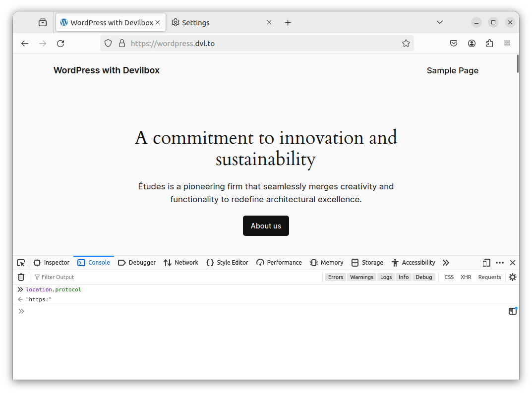Viewport: 532px width, 394px height.
Task: Toggle responsive design mode icon
Action: [486, 263]
